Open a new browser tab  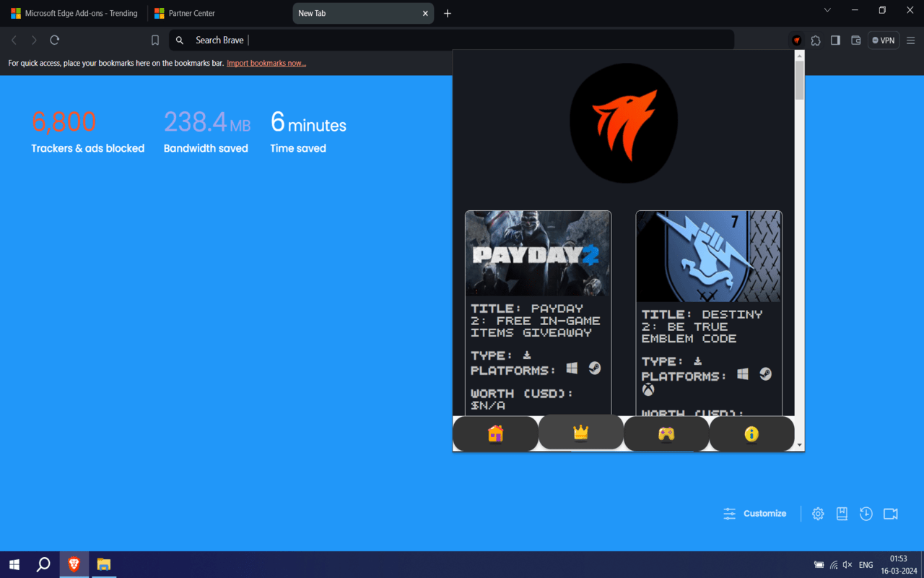[x=448, y=13]
